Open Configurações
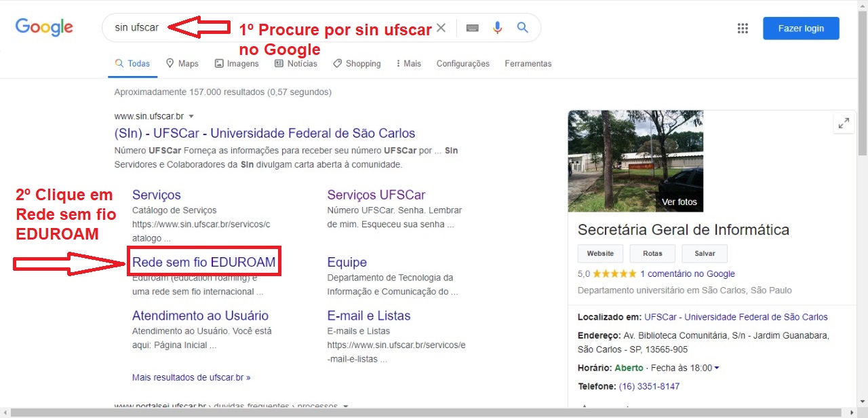This screenshot has width=868, height=418. (x=462, y=64)
